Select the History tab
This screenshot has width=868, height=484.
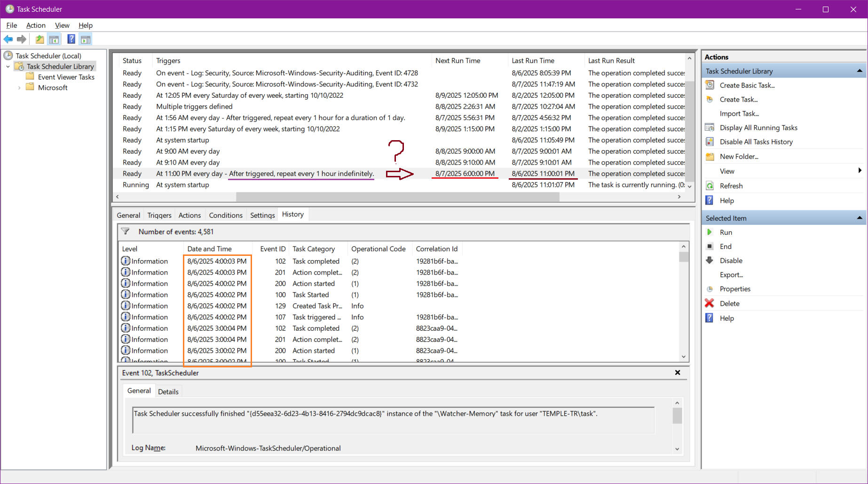pyautogui.click(x=292, y=214)
